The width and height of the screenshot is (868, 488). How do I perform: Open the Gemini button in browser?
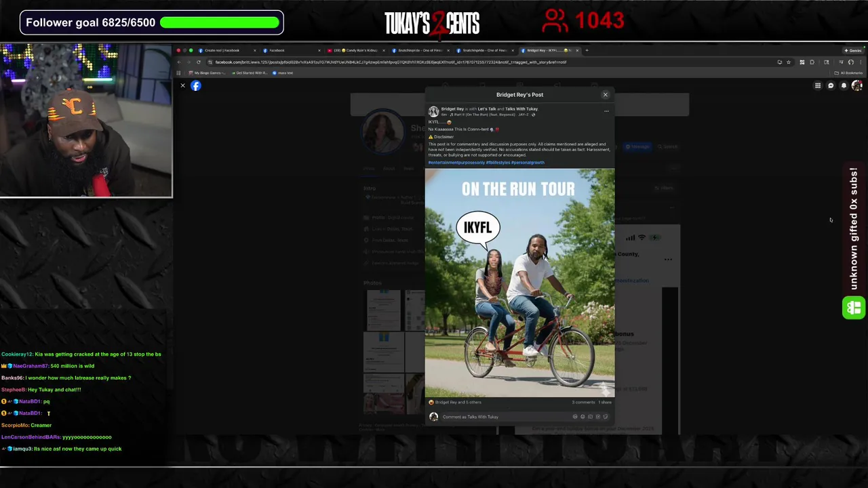[854, 50]
